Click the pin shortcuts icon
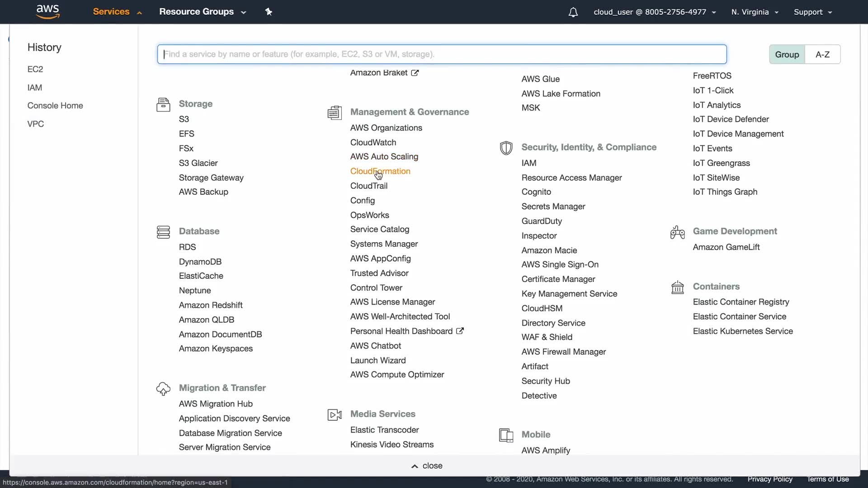Viewport: 868px width, 488px height. coord(269,12)
